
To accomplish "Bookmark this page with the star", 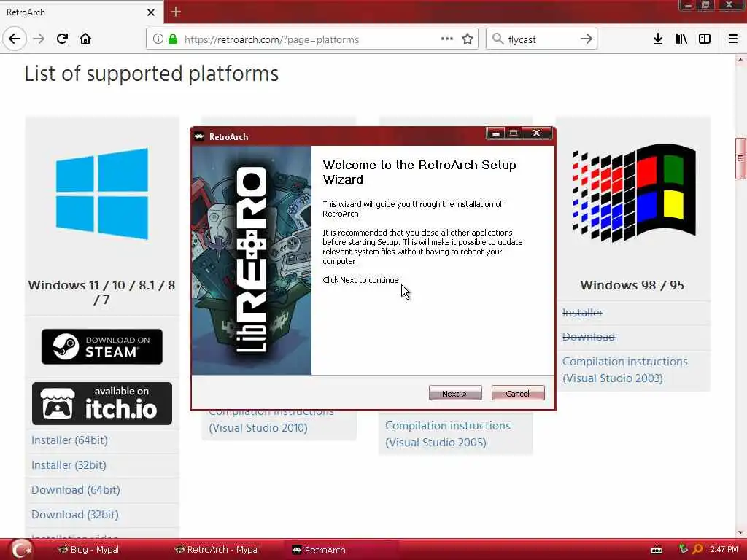I will pyautogui.click(x=468, y=39).
